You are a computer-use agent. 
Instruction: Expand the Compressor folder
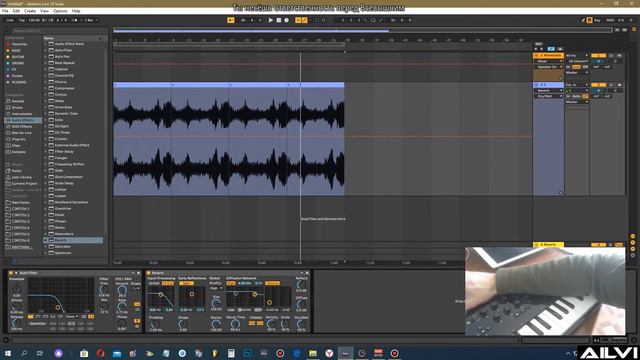(x=46, y=88)
